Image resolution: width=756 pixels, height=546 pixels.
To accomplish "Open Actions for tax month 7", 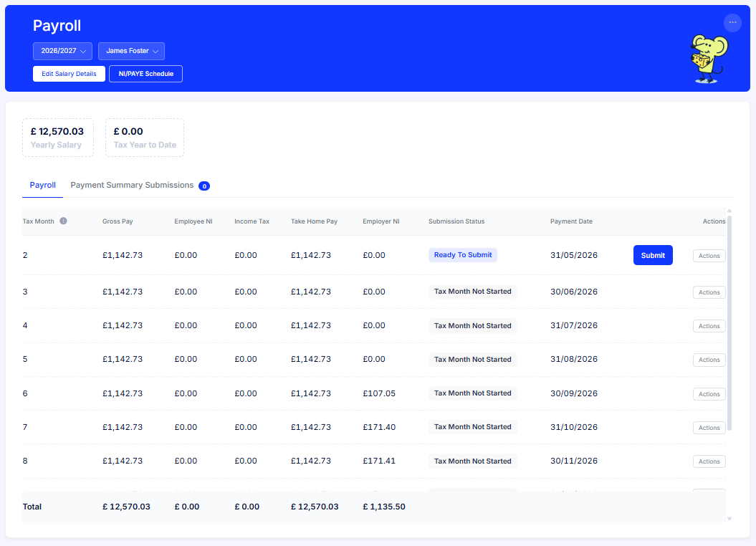I will (709, 428).
